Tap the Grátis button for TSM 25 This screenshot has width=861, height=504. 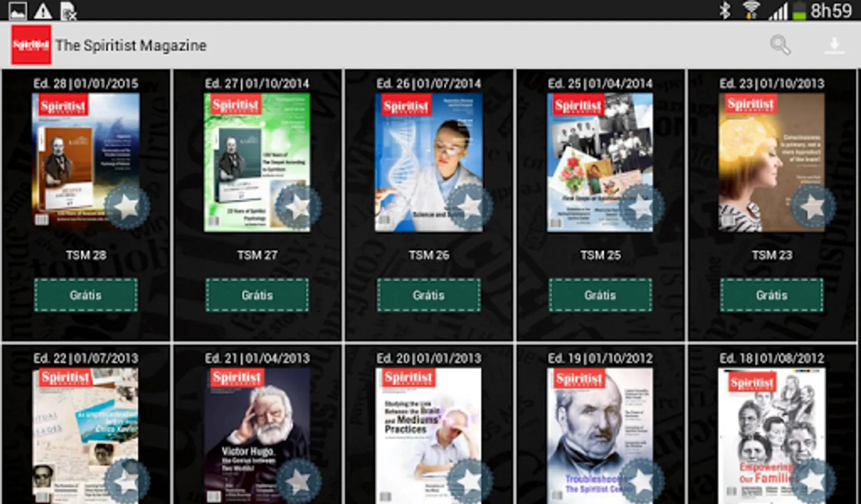tap(600, 295)
